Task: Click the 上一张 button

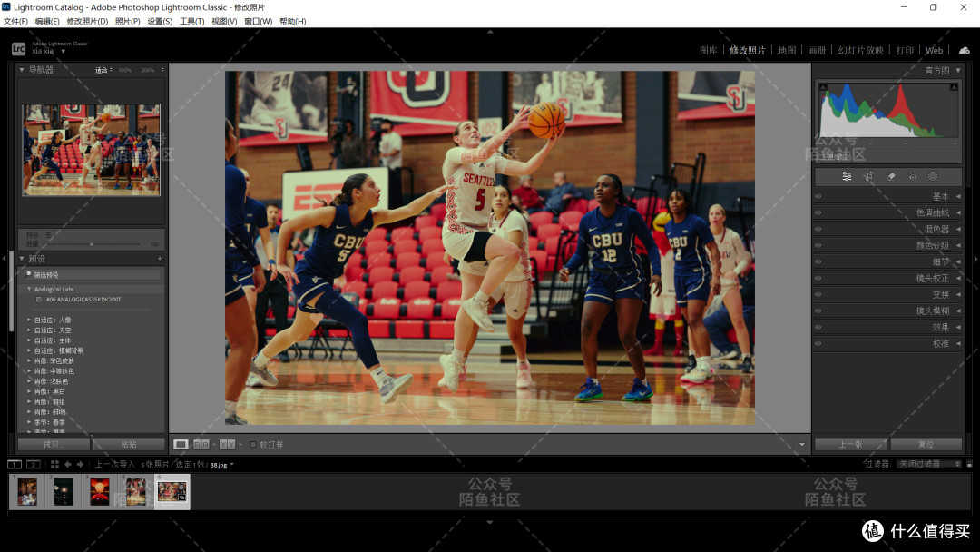Action: point(850,445)
